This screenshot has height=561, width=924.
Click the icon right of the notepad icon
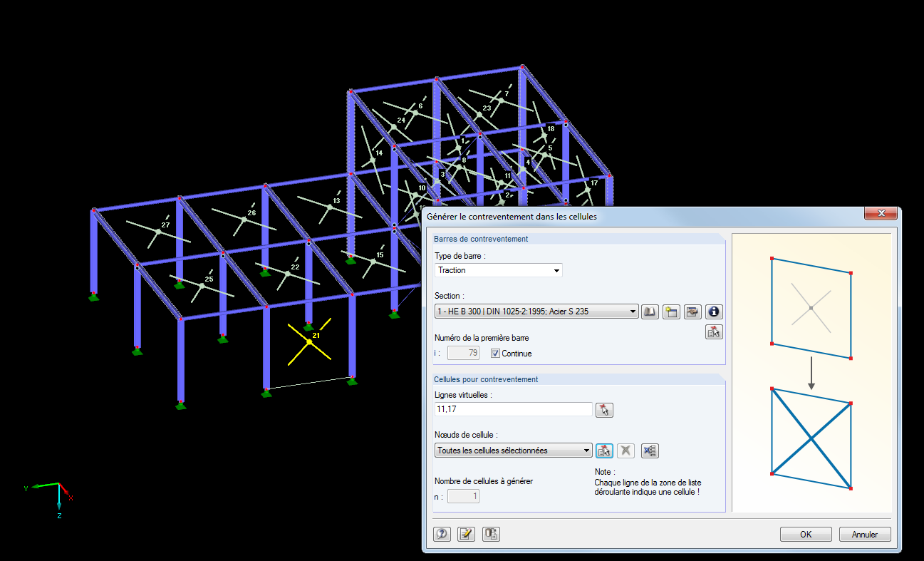(x=491, y=534)
